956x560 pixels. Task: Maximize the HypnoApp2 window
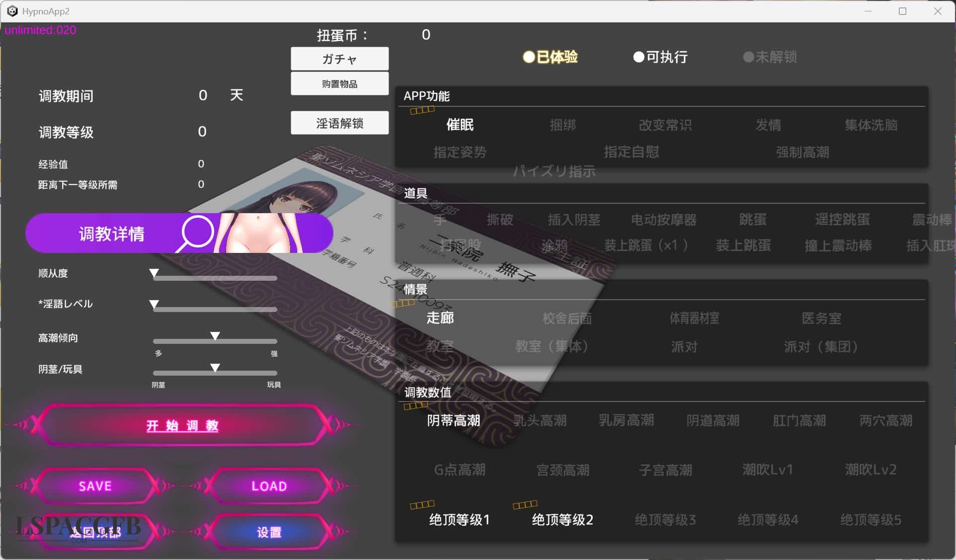pyautogui.click(x=902, y=11)
